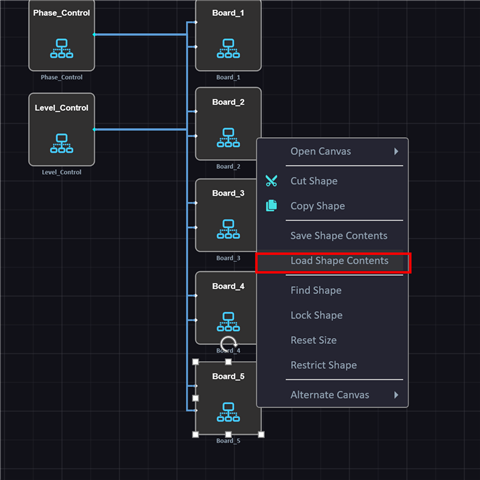Click the Board_2 caption below block
The height and width of the screenshot is (480, 480).
click(228, 167)
